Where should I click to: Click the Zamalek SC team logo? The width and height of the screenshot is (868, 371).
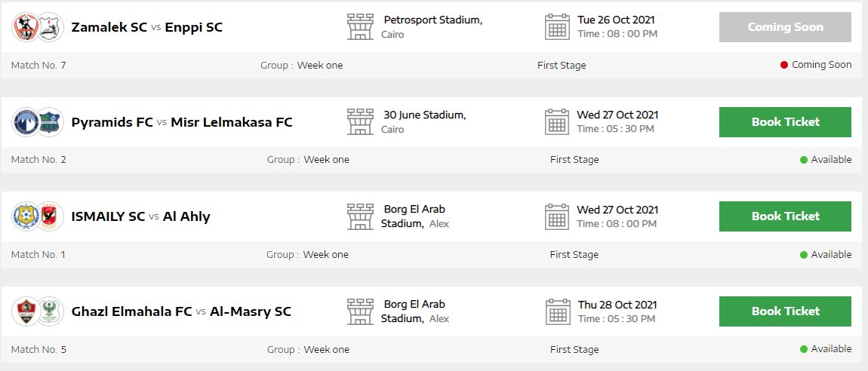pyautogui.click(x=25, y=27)
